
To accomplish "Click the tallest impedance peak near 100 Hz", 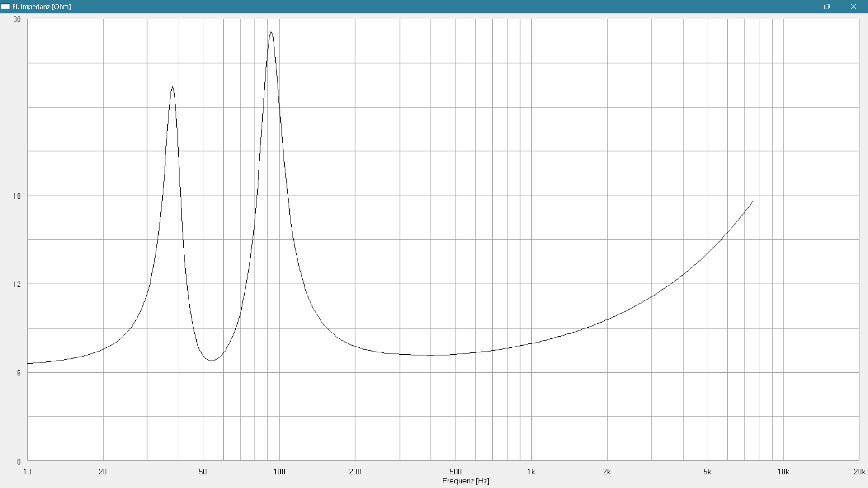I will (271, 32).
